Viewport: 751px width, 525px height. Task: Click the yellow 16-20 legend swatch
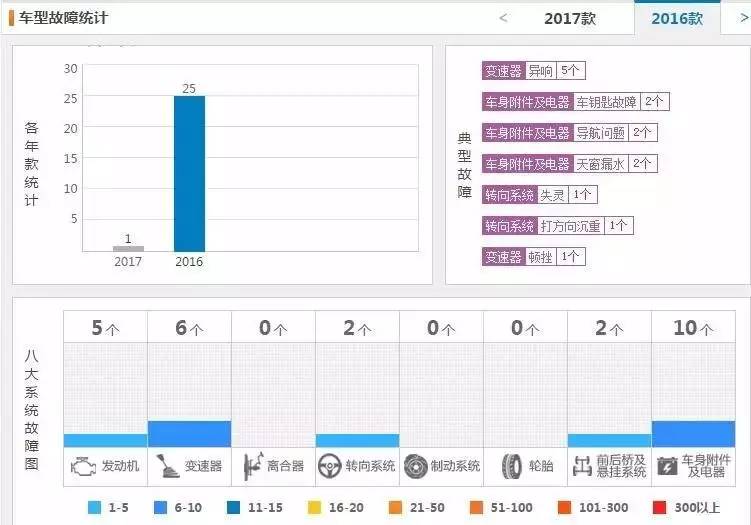click(314, 507)
